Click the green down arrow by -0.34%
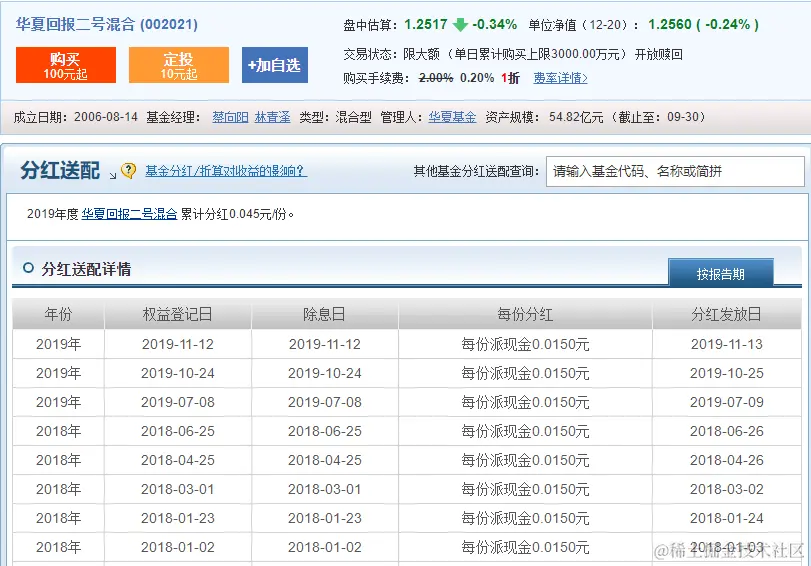The image size is (811, 566). coord(460,24)
